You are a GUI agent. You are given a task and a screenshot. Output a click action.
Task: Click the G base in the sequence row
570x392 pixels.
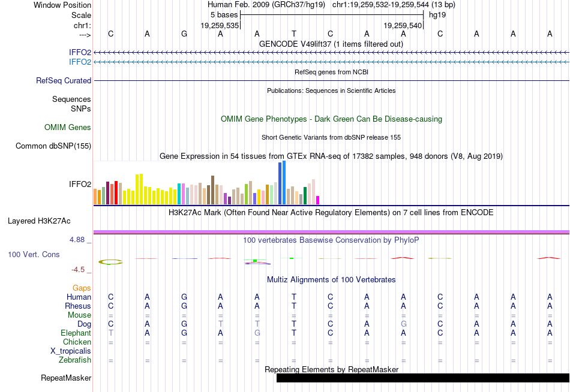click(184, 34)
